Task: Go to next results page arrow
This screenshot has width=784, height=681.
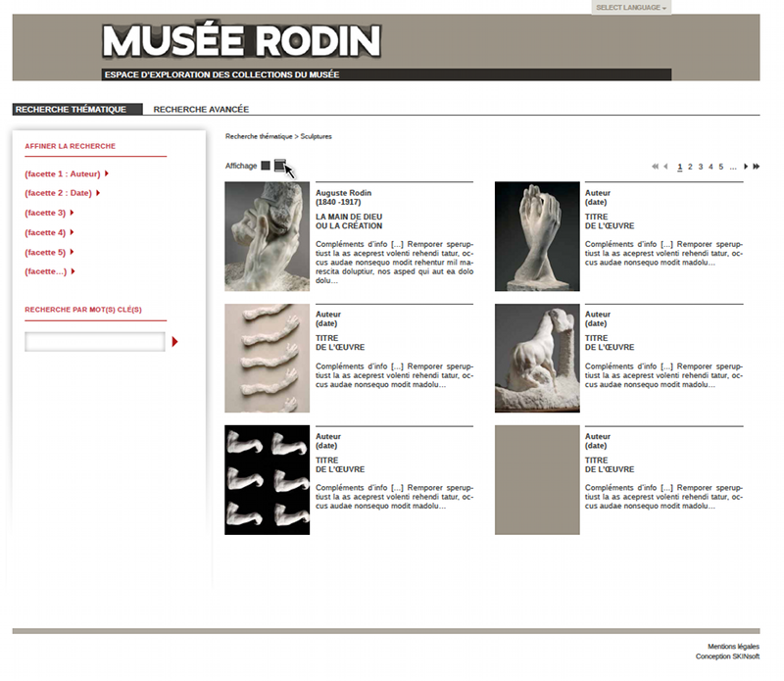Action: click(x=746, y=167)
